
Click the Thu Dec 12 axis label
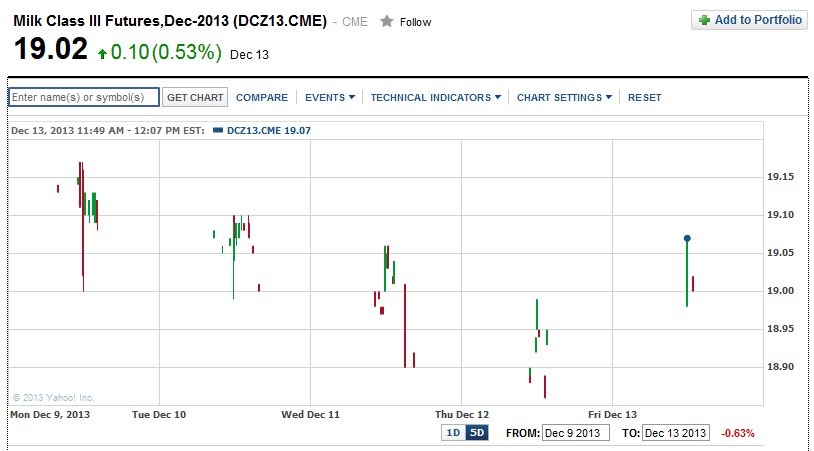[x=462, y=415]
